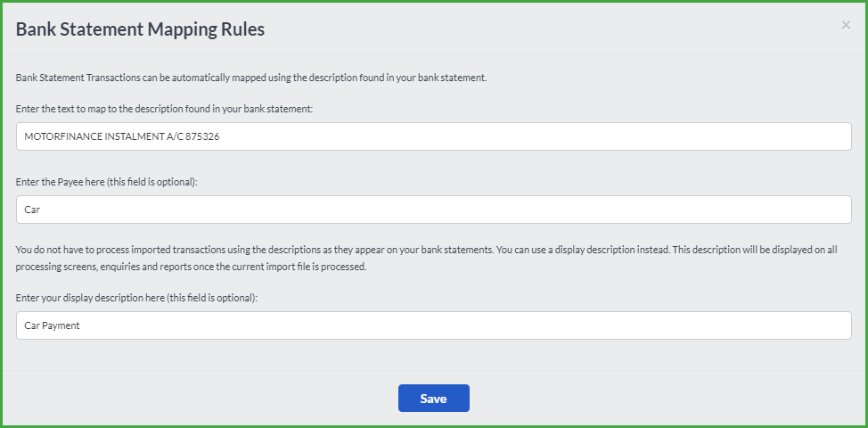
Task: Click the word Car in the Payee field
Action: pyautogui.click(x=32, y=210)
